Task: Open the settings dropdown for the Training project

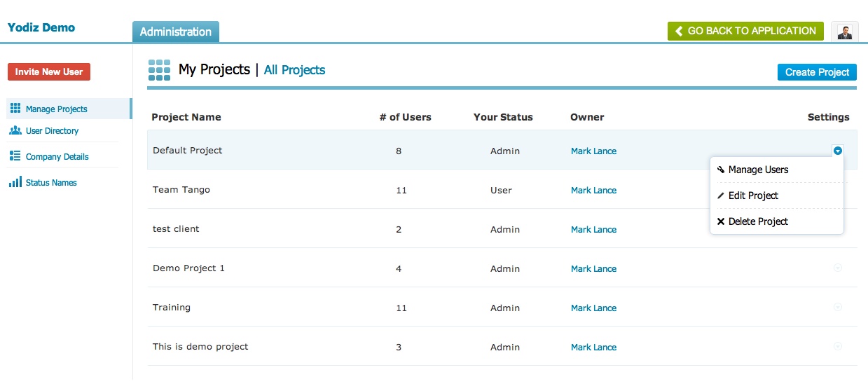Action: 838,307
